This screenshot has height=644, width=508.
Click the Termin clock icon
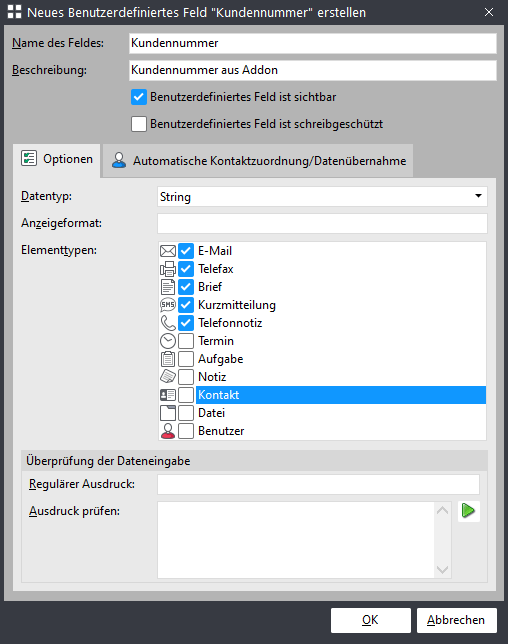[x=168, y=341]
